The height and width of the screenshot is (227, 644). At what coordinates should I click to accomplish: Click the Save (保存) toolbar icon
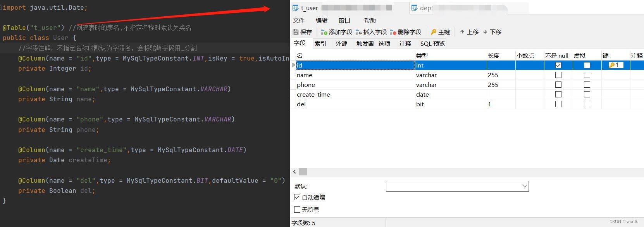pyautogui.click(x=302, y=32)
